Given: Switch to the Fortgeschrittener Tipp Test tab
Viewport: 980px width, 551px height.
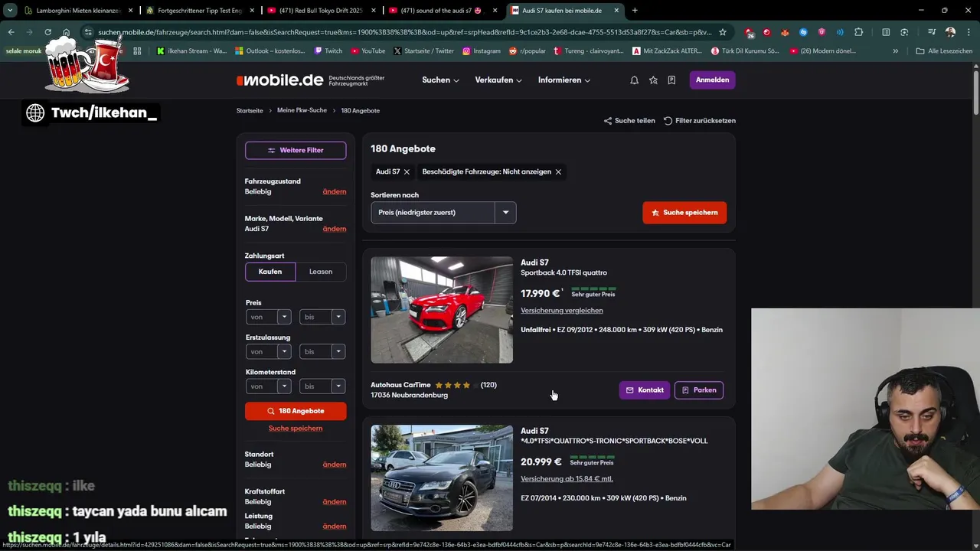Looking at the screenshot, I should click(x=199, y=11).
